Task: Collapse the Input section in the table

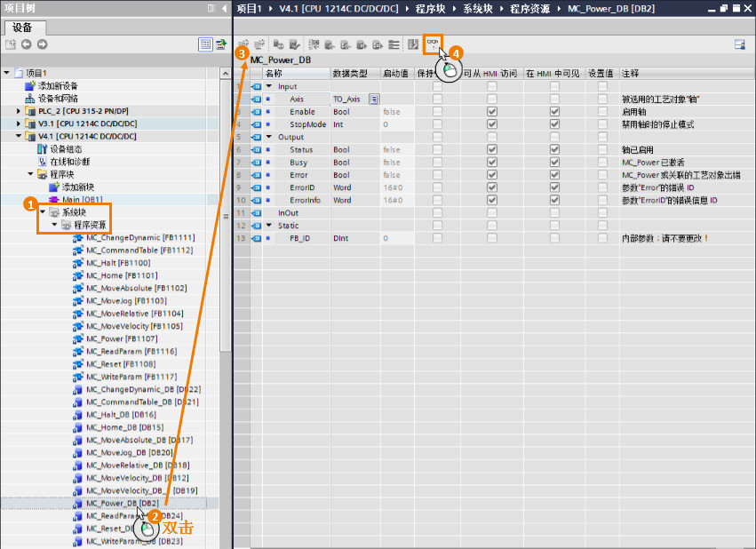Action: tap(269, 86)
